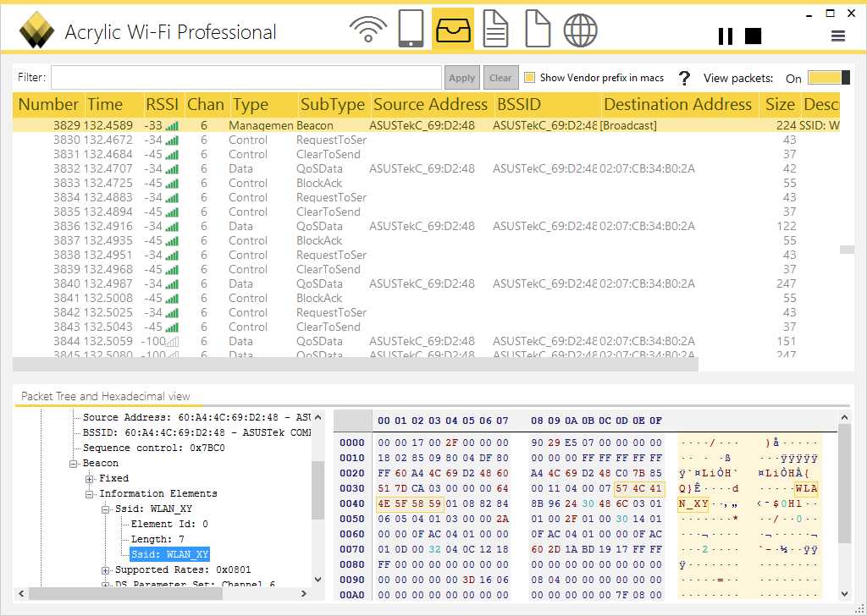Select packet 3844 with RSSI -100
Screen dimensions: 867x616
[x=426, y=341]
